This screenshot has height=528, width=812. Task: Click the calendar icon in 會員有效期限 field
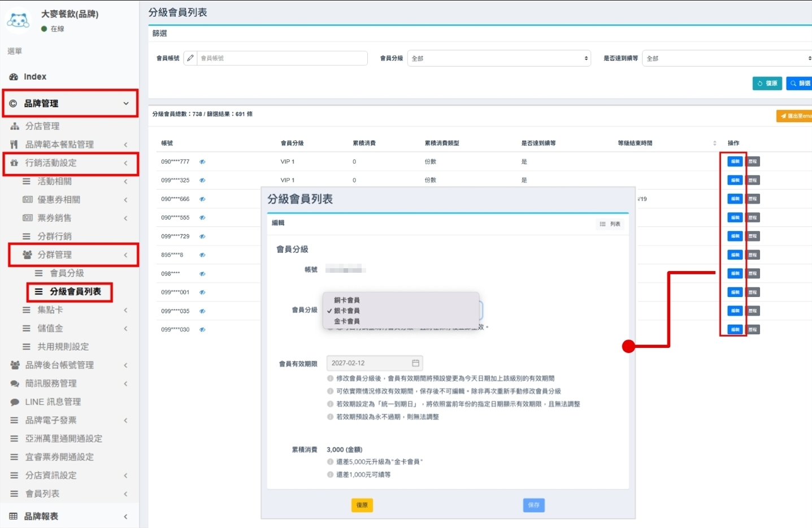(415, 363)
